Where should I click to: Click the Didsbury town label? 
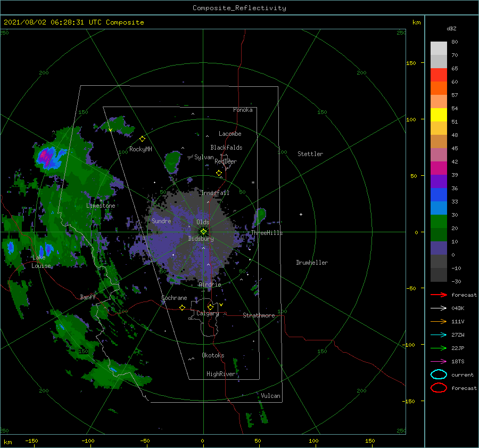click(201, 239)
